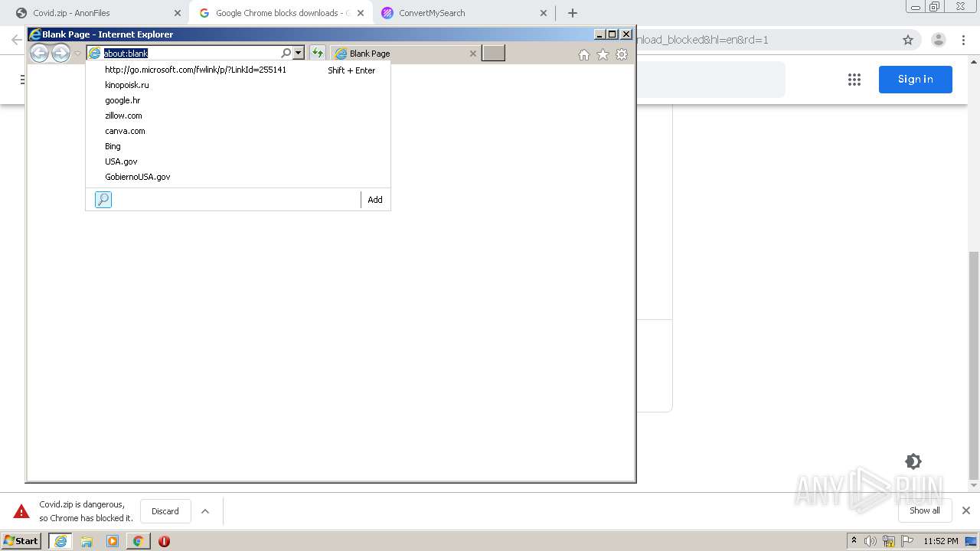Open the Chrome profile avatar icon
The width and height of the screenshot is (980, 551).
pyautogui.click(x=938, y=40)
